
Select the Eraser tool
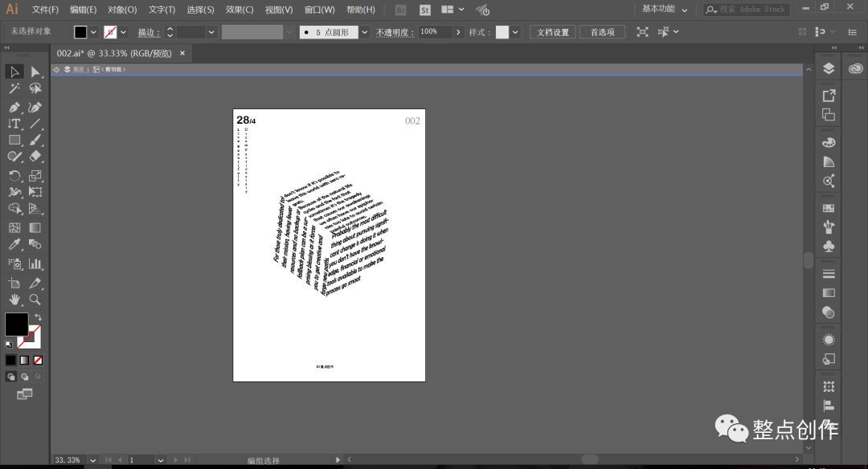click(35, 157)
